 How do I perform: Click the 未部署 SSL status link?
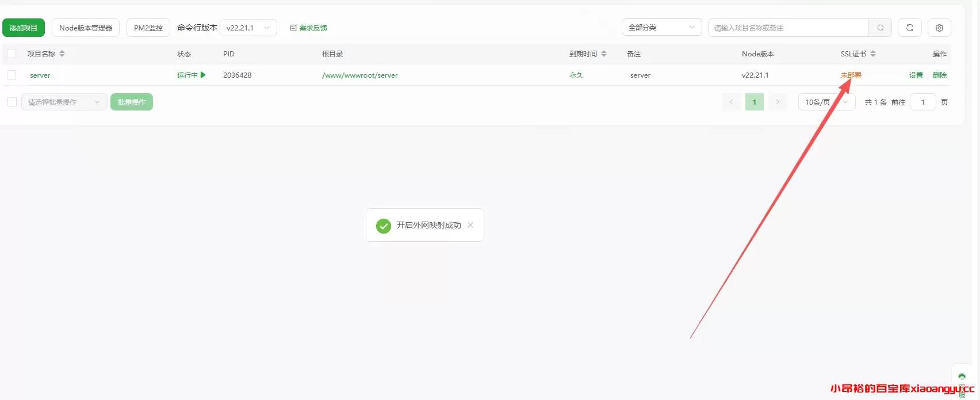coord(851,75)
